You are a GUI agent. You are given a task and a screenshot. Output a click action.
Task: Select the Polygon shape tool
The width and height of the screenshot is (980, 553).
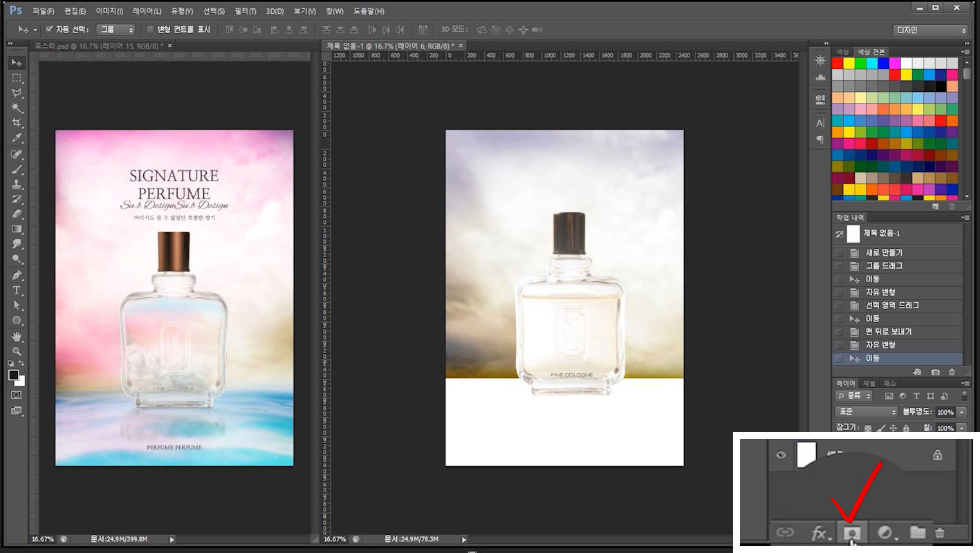click(17, 320)
